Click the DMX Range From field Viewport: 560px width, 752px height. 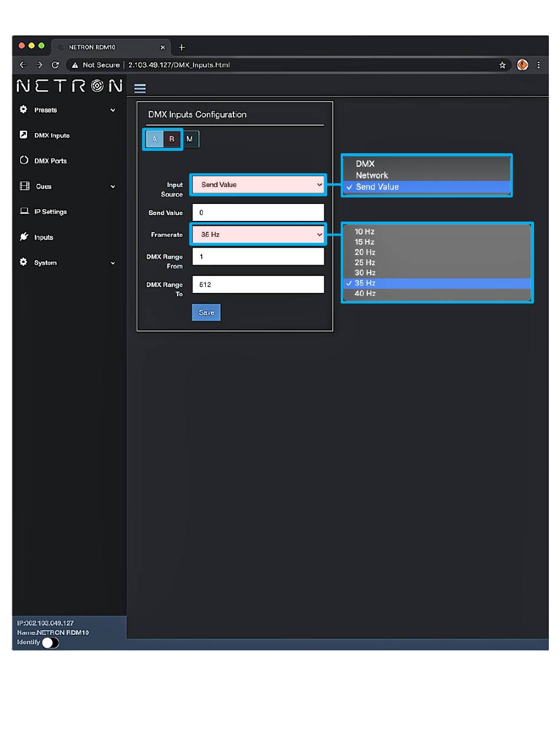(x=258, y=256)
